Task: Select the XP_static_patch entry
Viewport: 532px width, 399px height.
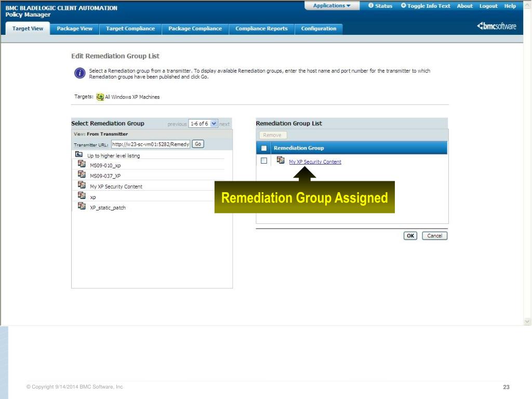Action: 108,208
